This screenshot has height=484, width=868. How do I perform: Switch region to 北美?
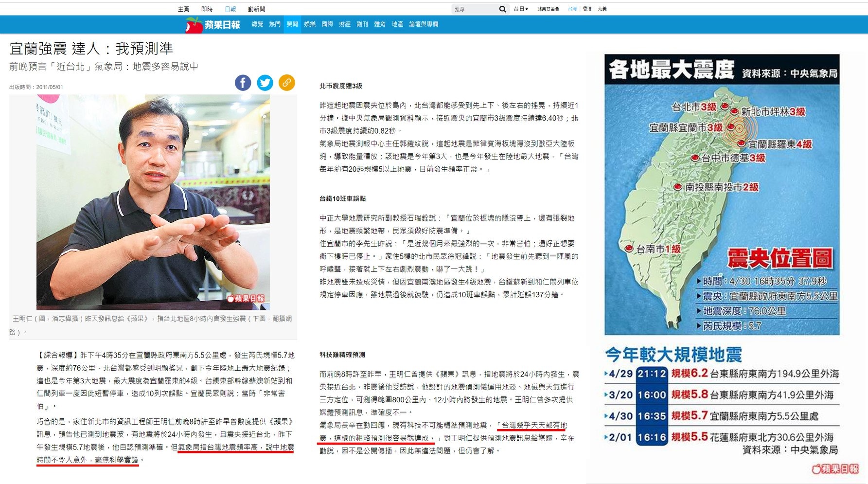pyautogui.click(x=602, y=9)
